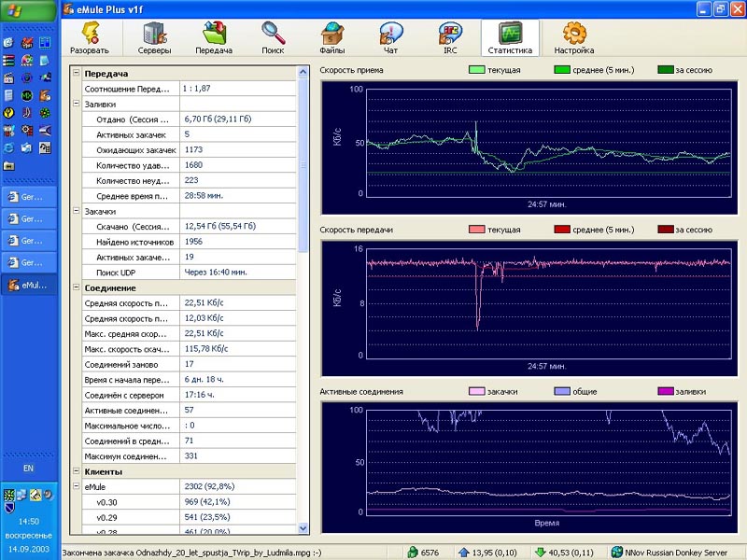The image size is (747, 560).
Task: Select the Соединений заново row
Action: click(190, 364)
